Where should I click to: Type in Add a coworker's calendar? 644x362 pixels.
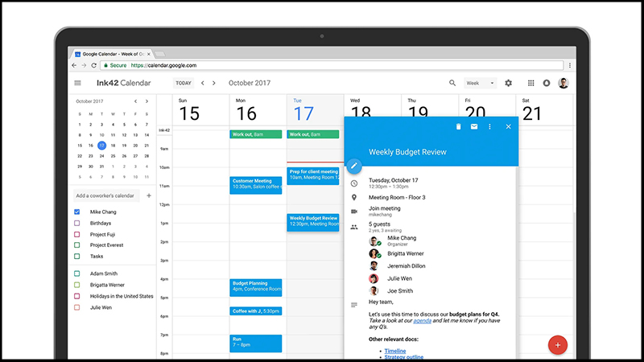[106, 195]
